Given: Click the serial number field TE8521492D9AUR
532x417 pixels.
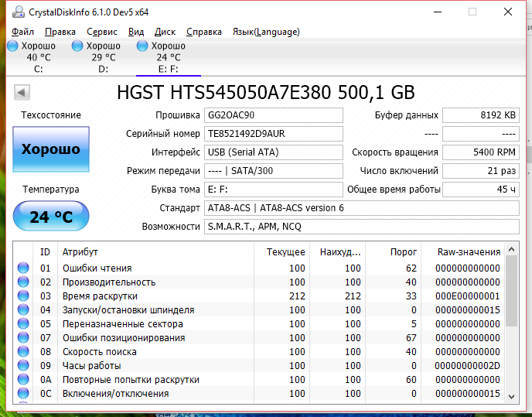Looking at the screenshot, I should (274, 134).
